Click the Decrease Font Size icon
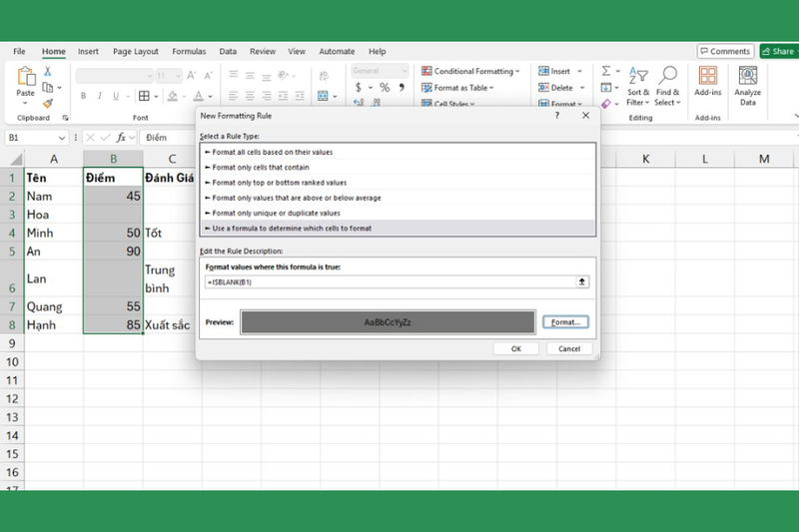 coord(208,75)
